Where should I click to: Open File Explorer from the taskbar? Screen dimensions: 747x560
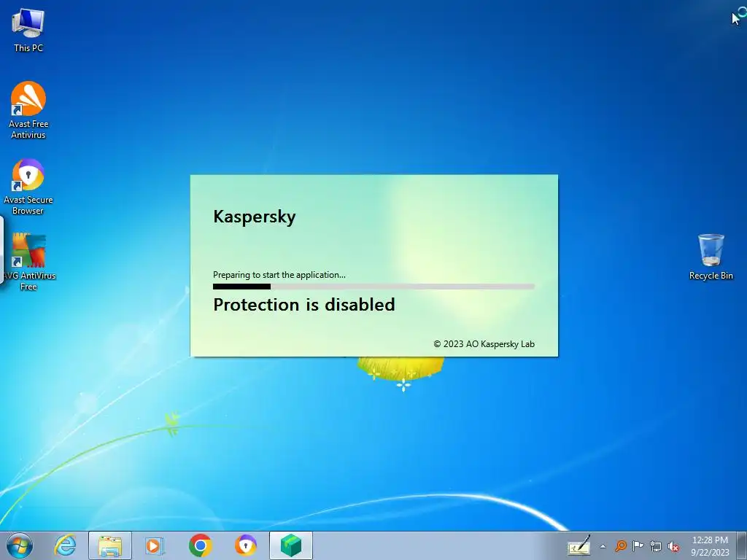[110, 545]
